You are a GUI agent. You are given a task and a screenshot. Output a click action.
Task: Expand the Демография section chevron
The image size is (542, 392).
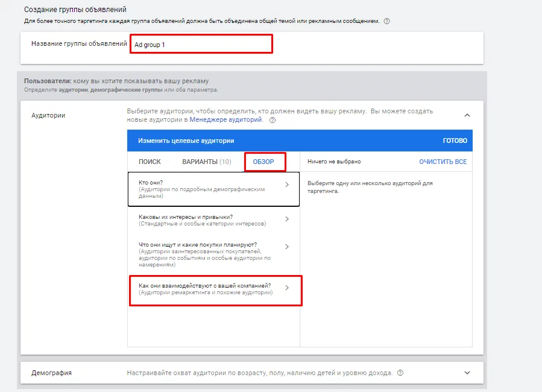coord(467,373)
